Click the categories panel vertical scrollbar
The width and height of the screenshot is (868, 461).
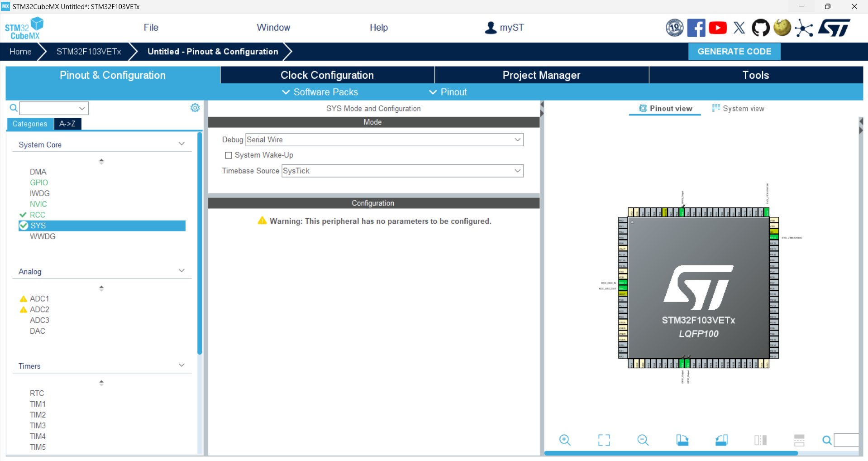pos(200,243)
